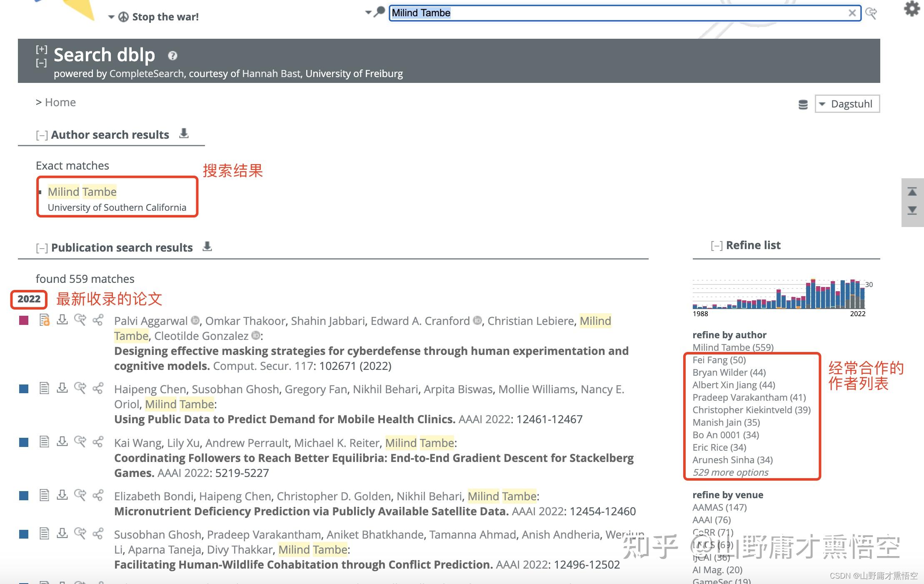Collapse the Author search results section
924x584 pixels.
coord(41,135)
